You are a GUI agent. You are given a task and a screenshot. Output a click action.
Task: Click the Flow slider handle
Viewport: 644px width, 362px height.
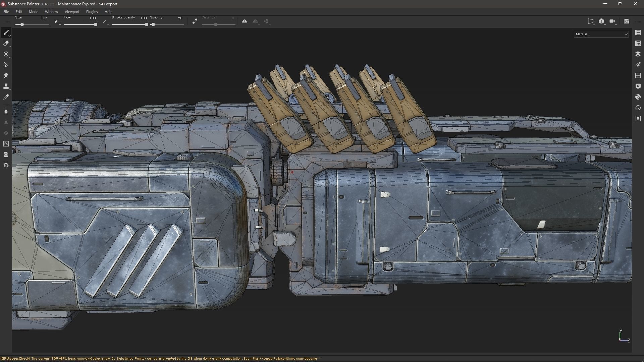[96, 24]
